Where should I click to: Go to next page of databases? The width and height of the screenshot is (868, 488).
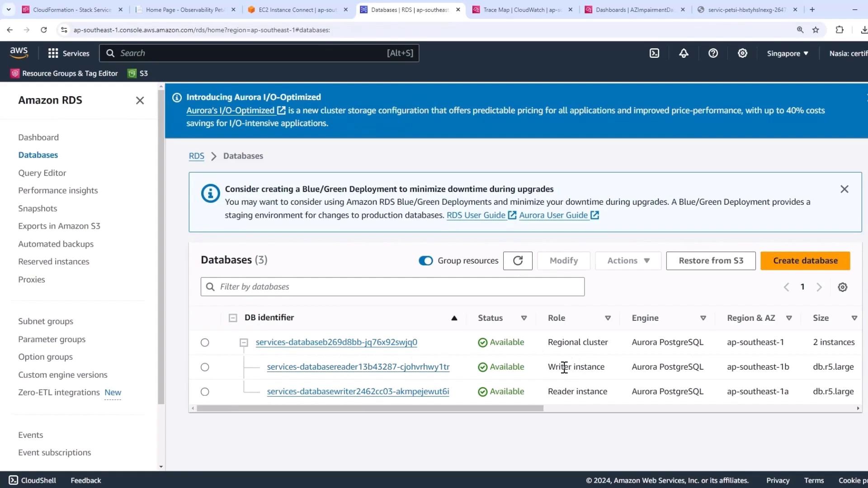819,287
